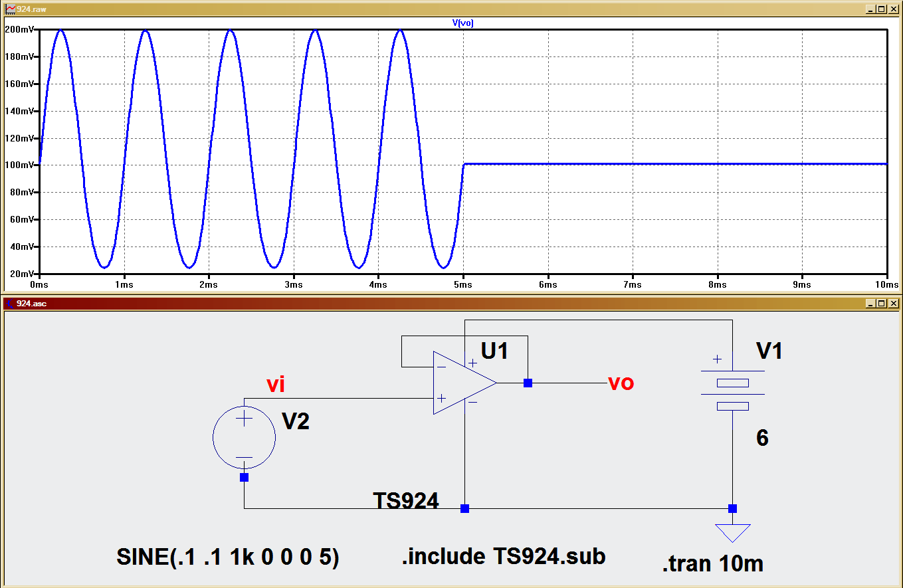Click the .include TS924.sub directive
Viewport: 903px width, 588px height.
pyautogui.click(x=504, y=555)
